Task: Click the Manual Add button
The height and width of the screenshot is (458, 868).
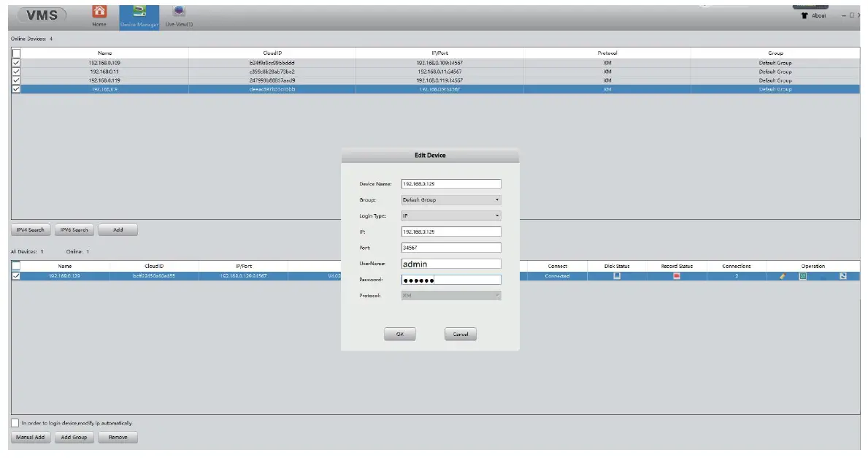Action: point(31,438)
